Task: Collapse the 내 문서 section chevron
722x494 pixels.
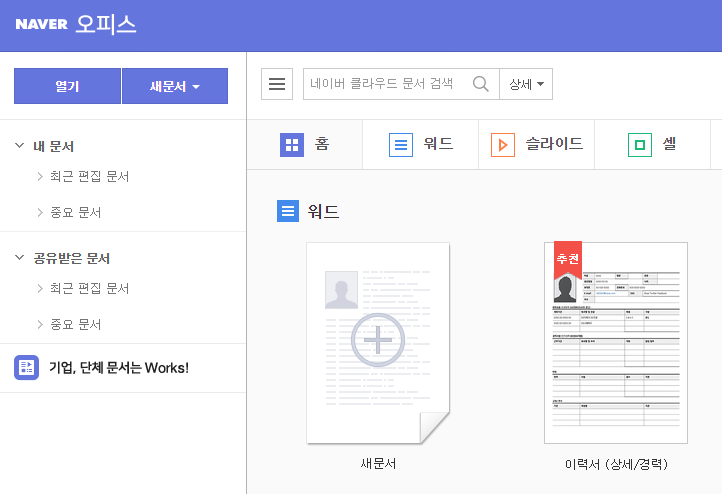Action: [19, 146]
